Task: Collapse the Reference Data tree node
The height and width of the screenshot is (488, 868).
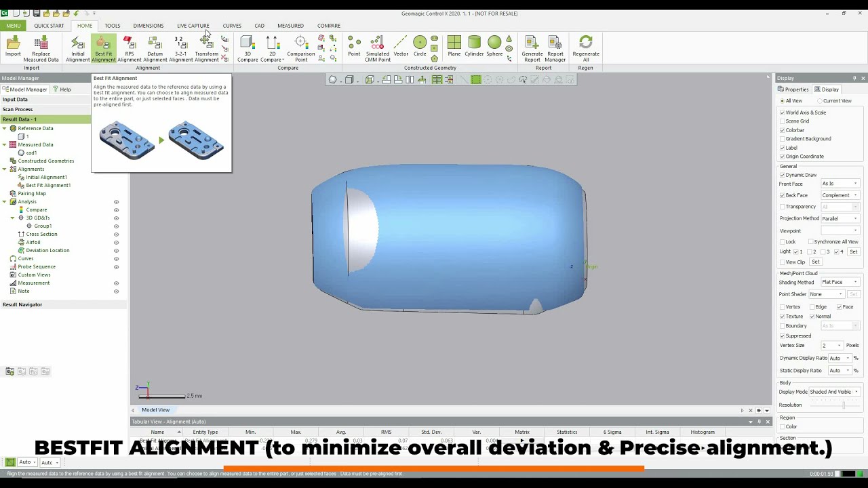Action: 5,128
